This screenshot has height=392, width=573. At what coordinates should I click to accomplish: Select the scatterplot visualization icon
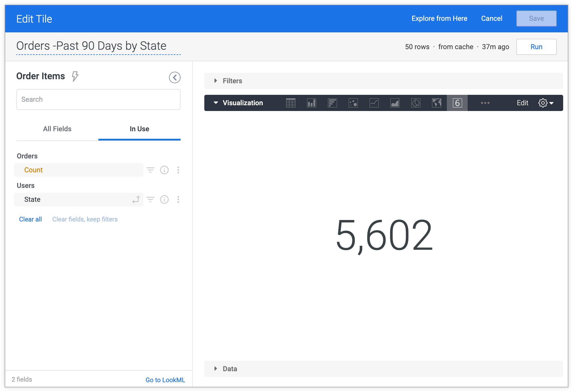click(353, 103)
